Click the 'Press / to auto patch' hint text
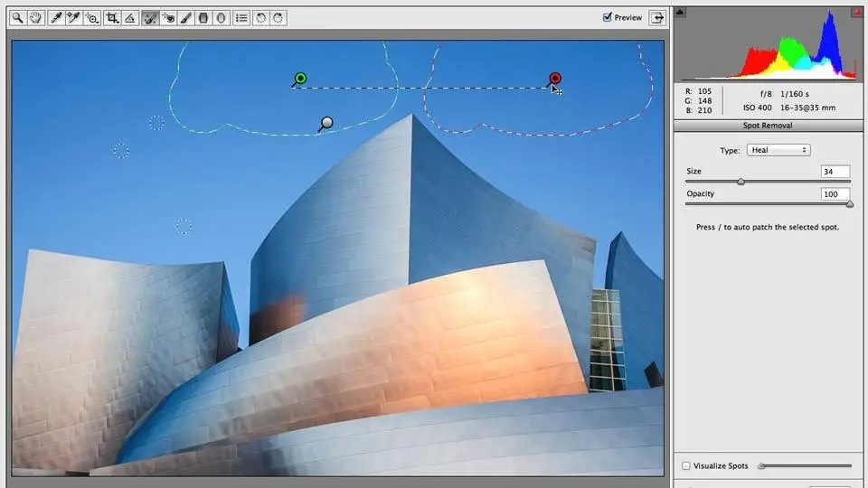868x488 pixels. (768, 227)
